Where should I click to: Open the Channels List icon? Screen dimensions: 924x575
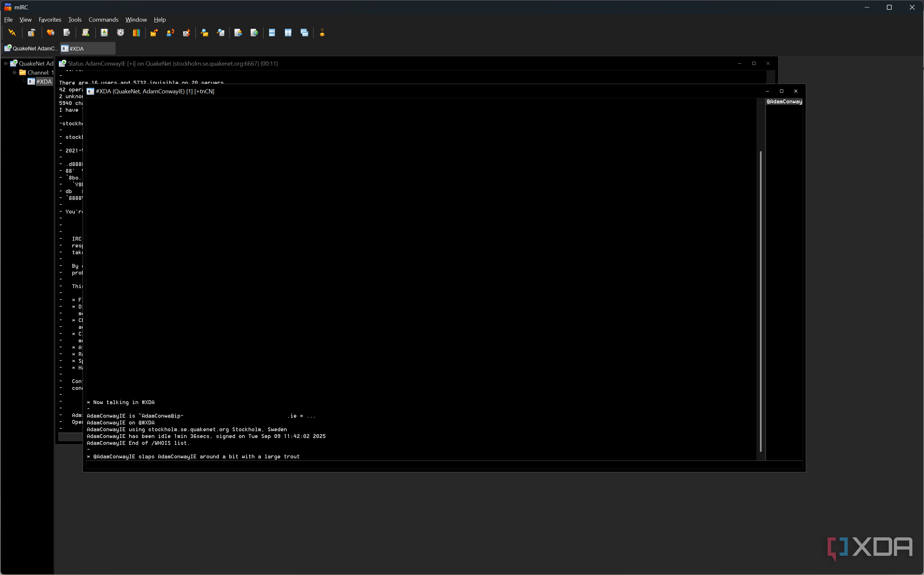[67, 33]
